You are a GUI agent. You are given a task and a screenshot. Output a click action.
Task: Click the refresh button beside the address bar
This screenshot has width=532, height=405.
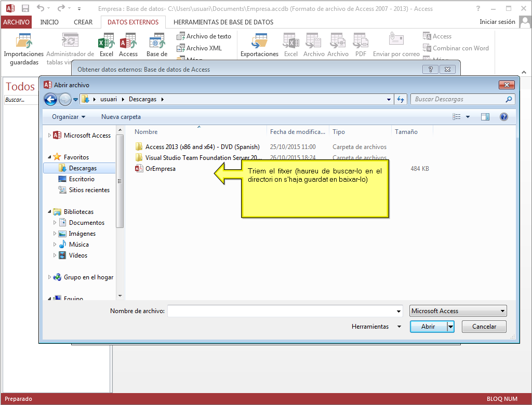[401, 99]
